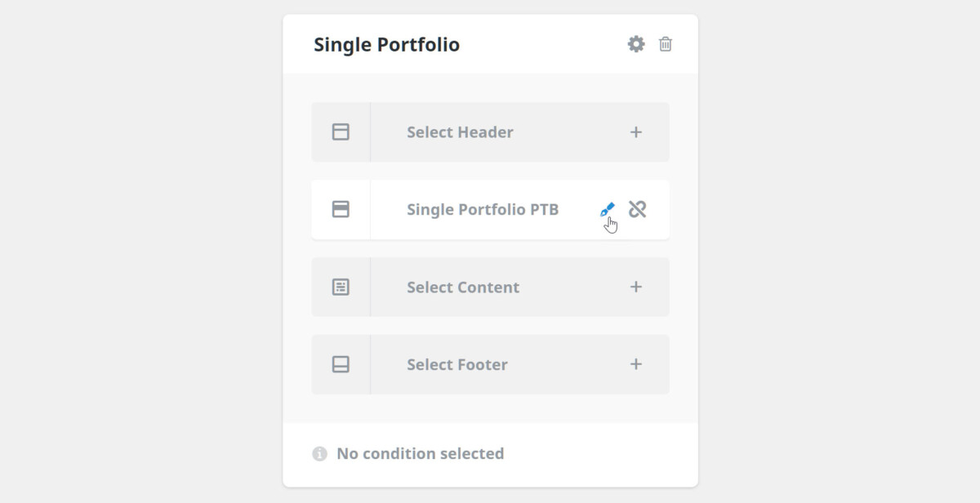Click the Single Portfolio PTB label text
This screenshot has height=503, width=980.
(483, 209)
